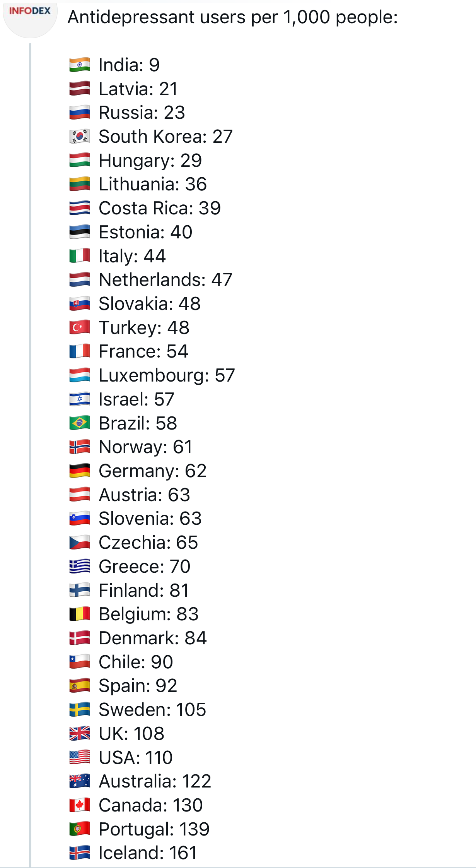Click the Spain flag emoji

80,685
